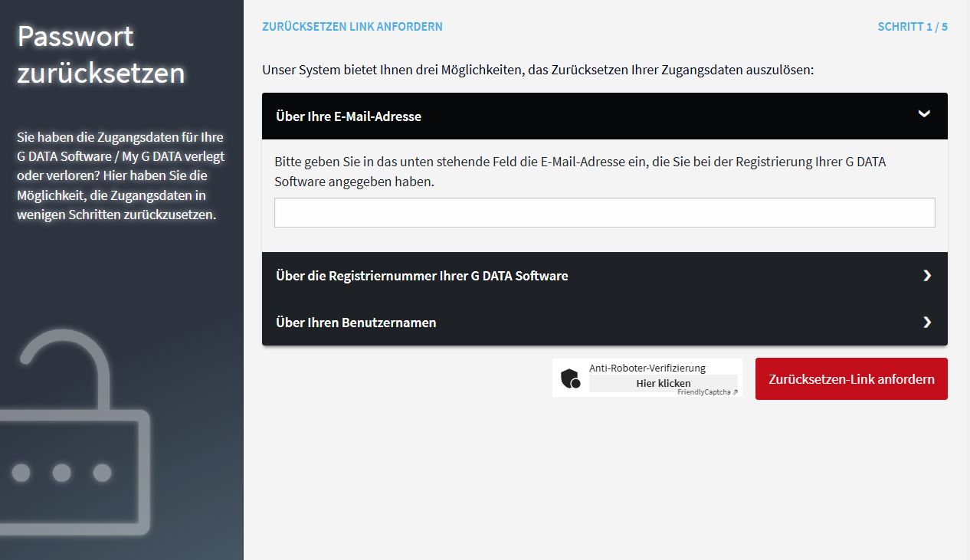Click 'ZURÜCKSETZEN LINK ANFORDERN' heading

tap(352, 27)
